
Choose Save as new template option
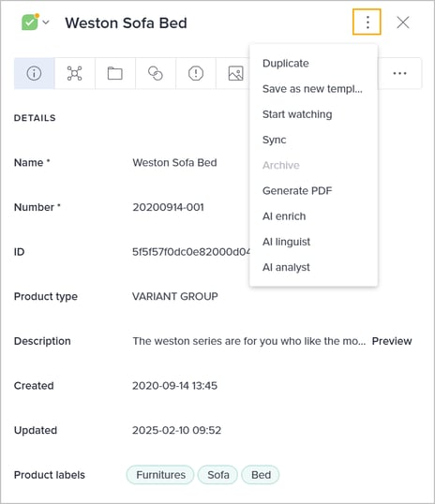(313, 89)
